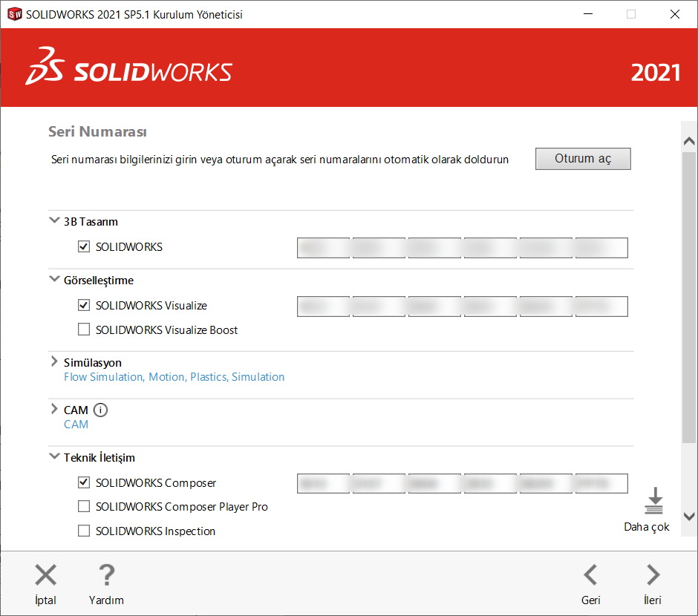Collapse the Teknik İletişim section
The width and height of the screenshot is (698, 616).
click(54, 456)
